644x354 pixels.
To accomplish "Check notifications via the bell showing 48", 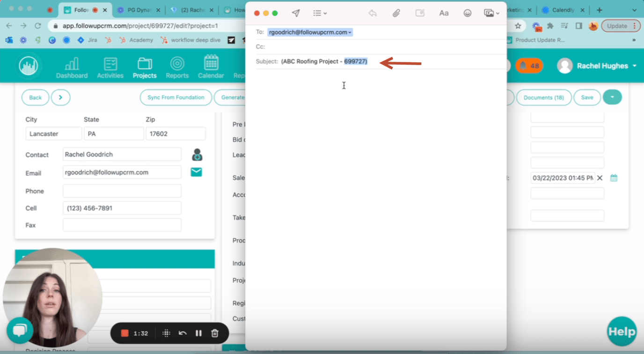I will click(529, 66).
